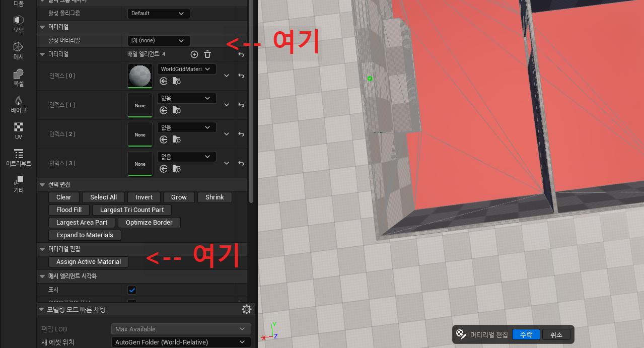Screen dimensions: 644x348
Task: Open the 활성 폴리그룹 Default dropdown
Action: coord(159,14)
